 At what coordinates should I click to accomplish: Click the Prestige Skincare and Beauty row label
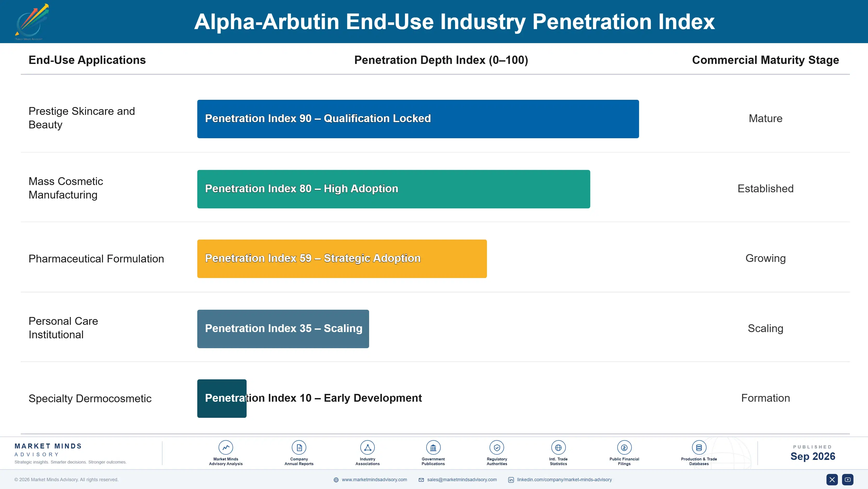click(x=82, y=118)
